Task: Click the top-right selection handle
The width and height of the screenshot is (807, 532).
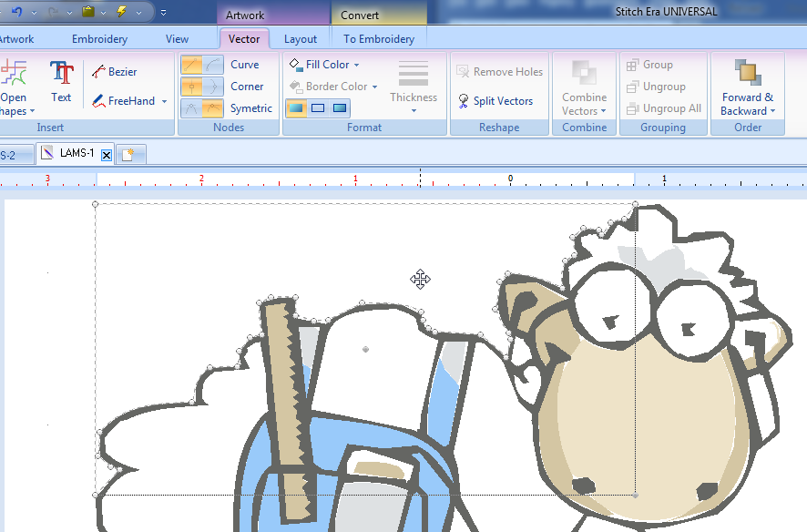Action: tap(635, 204)
